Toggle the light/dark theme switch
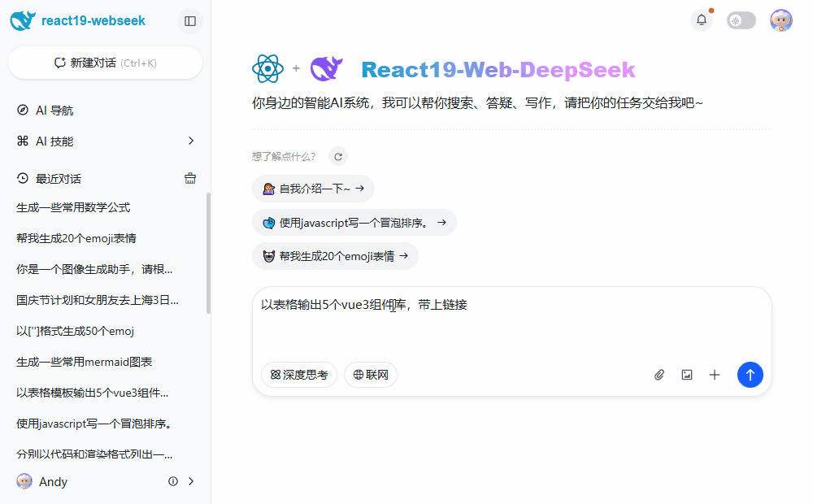The height and width of the screenshot is (504, 813). click(741, 21)
